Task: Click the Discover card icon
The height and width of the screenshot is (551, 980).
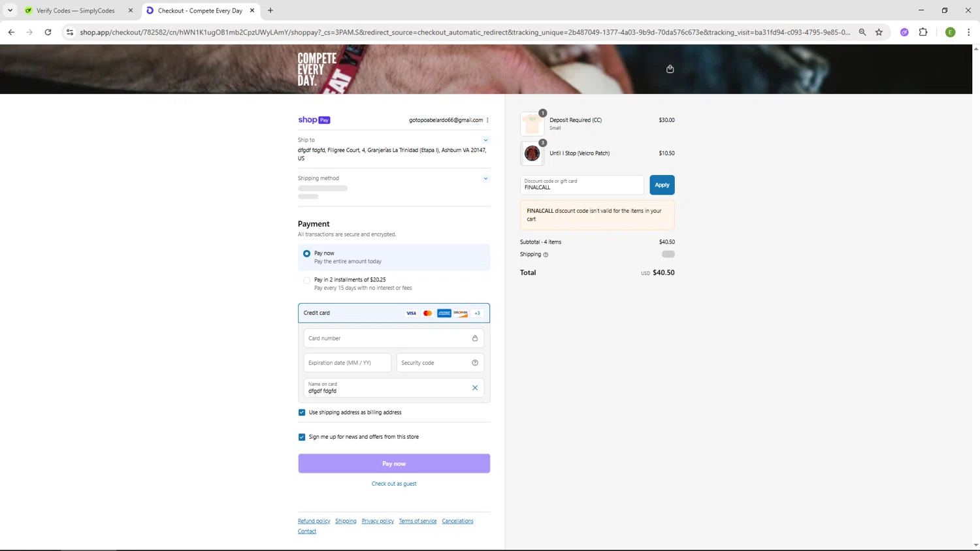Action: 461,313
